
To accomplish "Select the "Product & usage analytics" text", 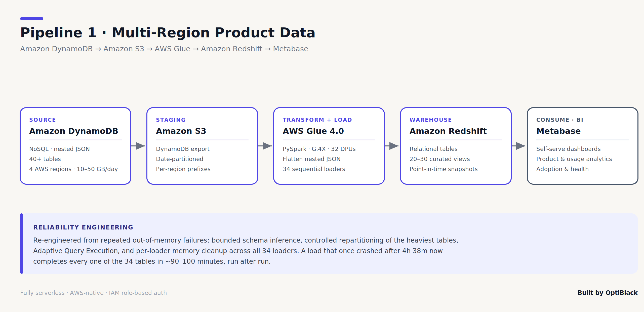I will (x=574, y=159).
